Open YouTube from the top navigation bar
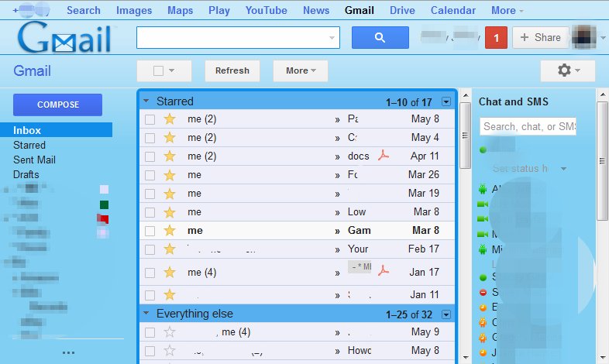 click(x=266, y=10)
